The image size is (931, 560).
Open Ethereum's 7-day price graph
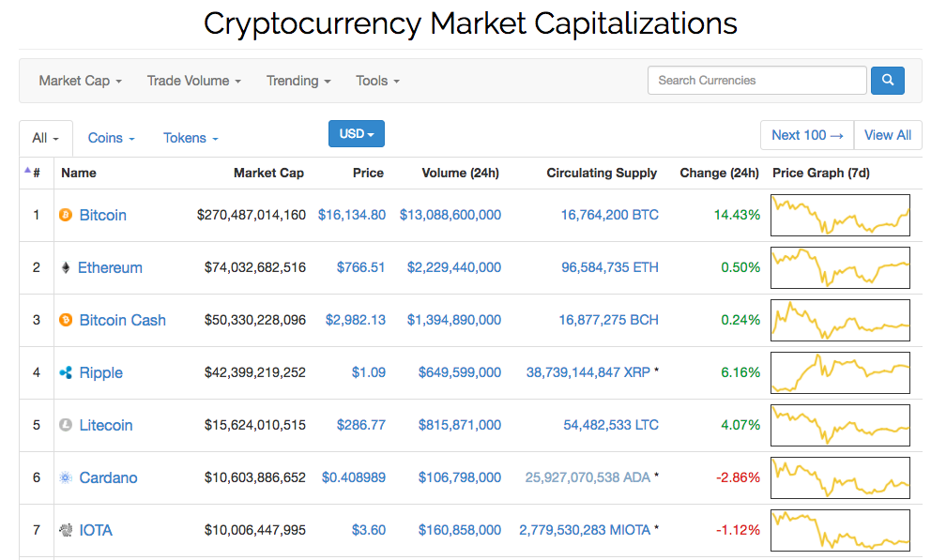[x=840, y=267]
